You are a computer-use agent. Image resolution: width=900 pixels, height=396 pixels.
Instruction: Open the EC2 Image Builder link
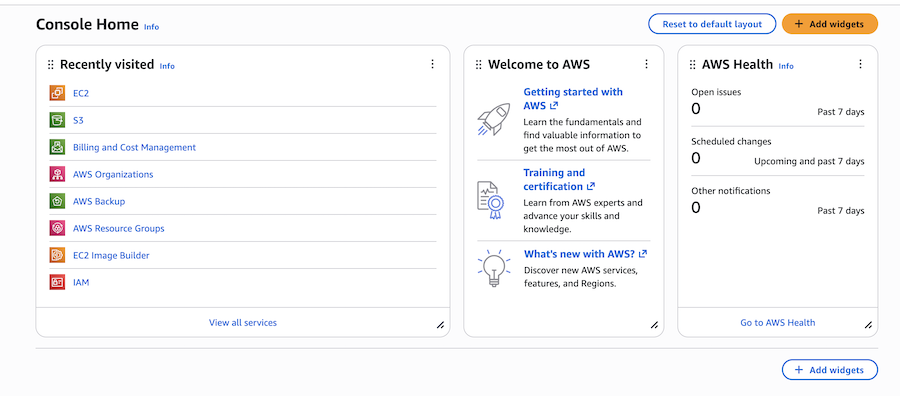point(111,255)
